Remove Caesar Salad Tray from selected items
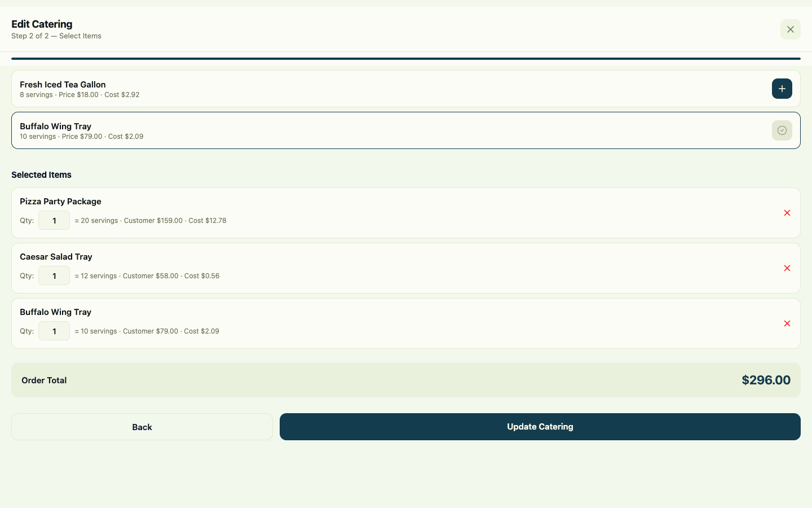 tap(787, 268)
